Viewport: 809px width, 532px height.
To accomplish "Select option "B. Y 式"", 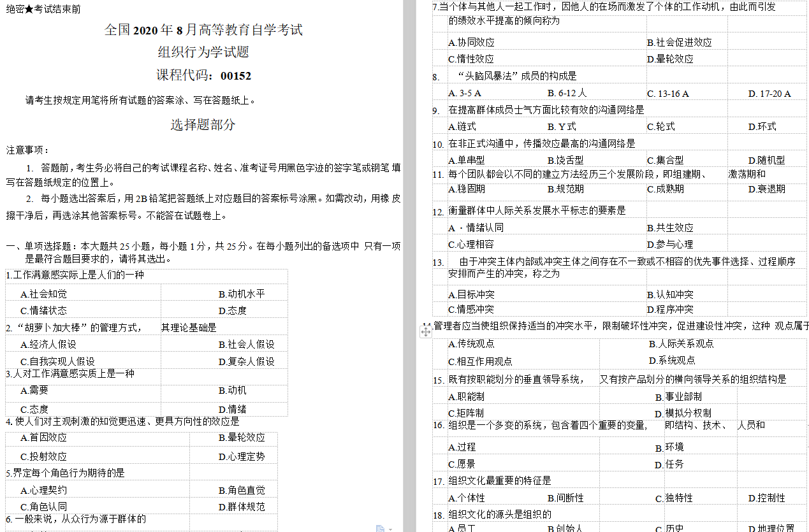I will [x=562, y=127].
